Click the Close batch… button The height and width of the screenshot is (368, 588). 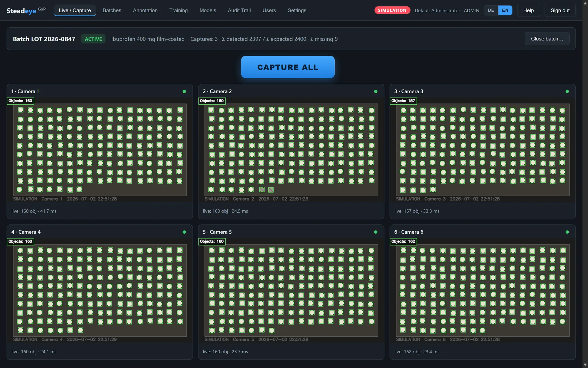[x=547, y=39]
